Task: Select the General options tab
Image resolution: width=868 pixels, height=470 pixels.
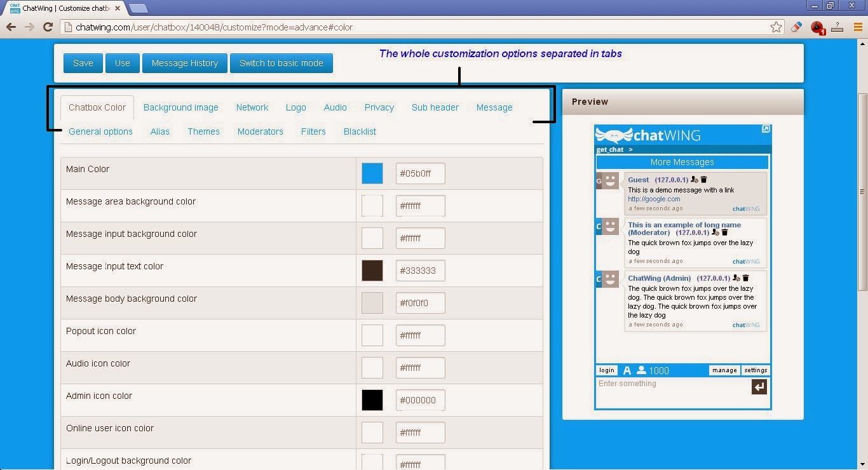Action: [x=100, y=131]
